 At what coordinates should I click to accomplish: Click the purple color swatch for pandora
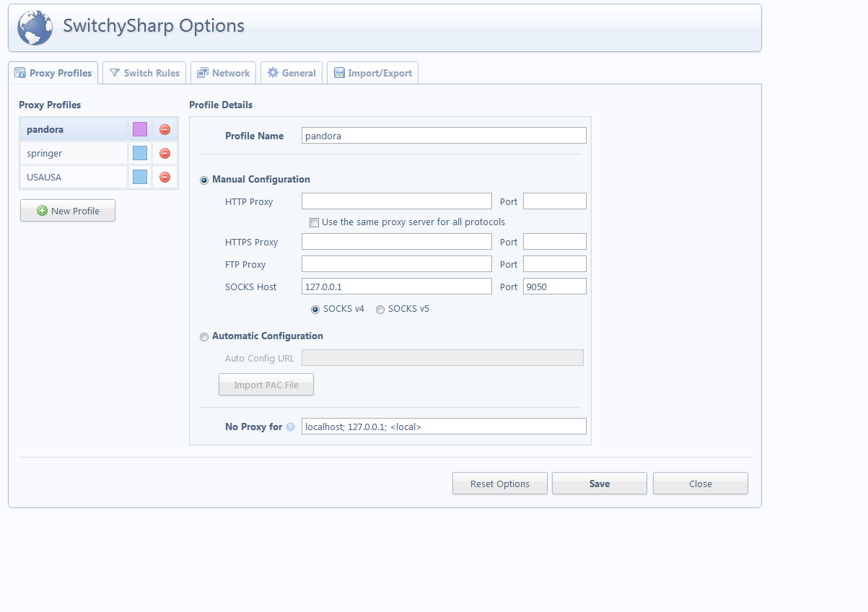tap(140, 130)
